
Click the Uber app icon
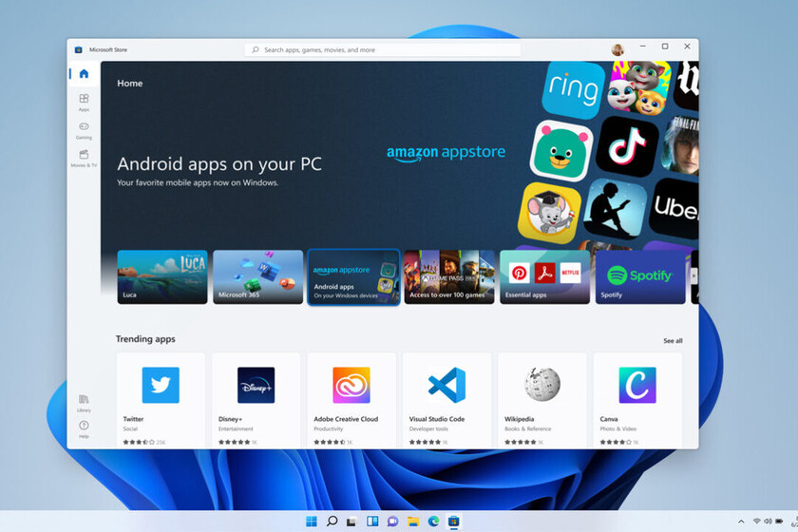point(674,208)
